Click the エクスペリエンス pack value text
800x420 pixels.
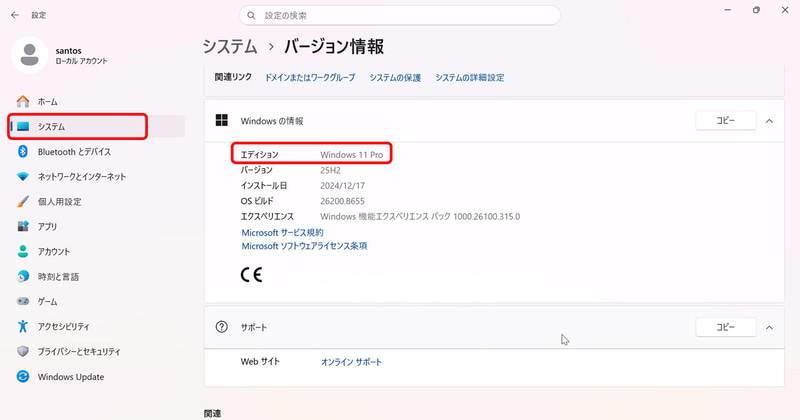point(420,216)
